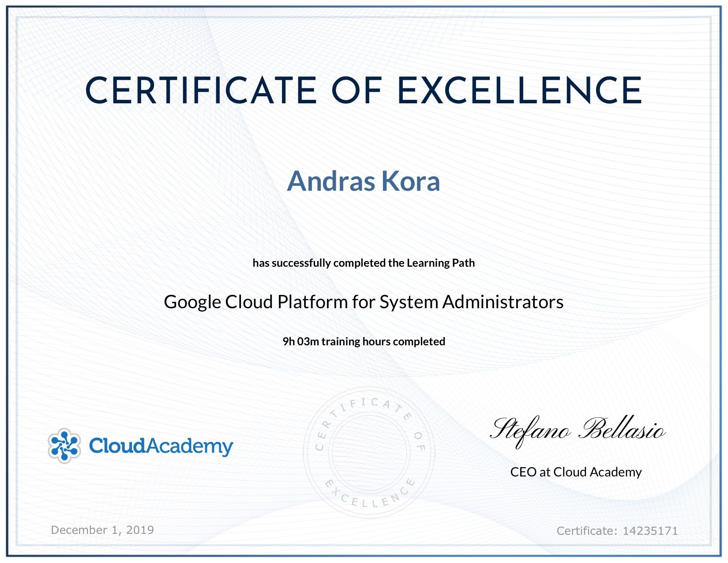Click the 'CEO at Cloud Academy' text
The width and height of the screenshot is (728, 563).
(576, 472)
